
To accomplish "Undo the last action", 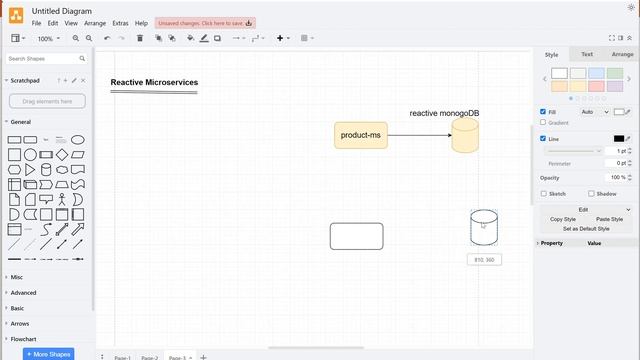I will (107, 38).
